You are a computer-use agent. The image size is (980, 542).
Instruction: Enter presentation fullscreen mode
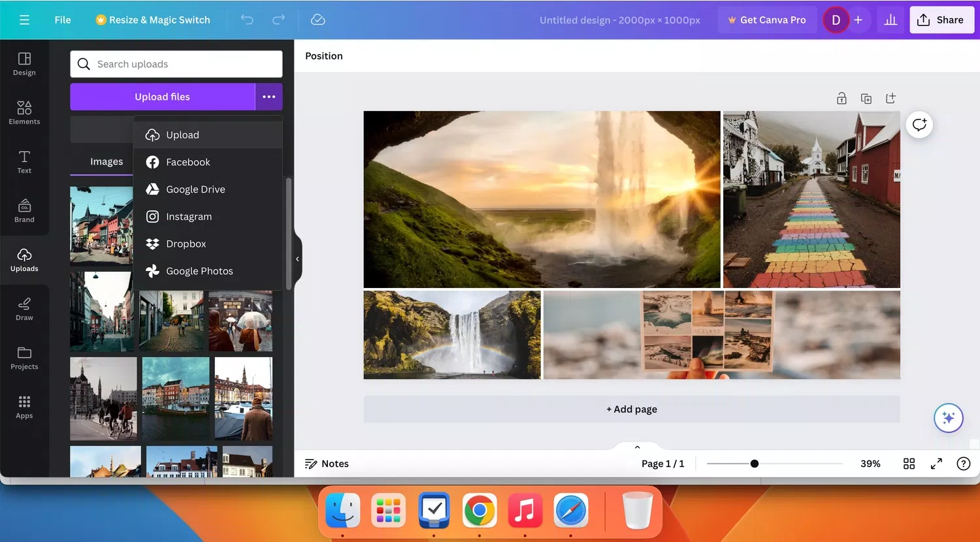(x=936, y=464)
